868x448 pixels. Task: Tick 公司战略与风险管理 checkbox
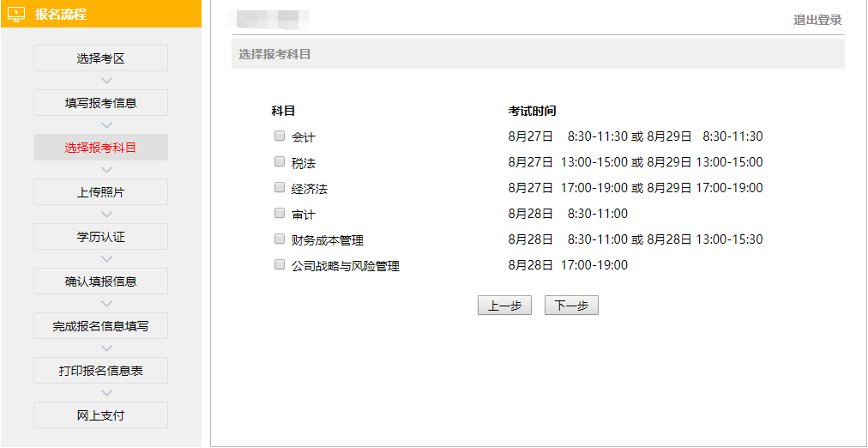280,265
